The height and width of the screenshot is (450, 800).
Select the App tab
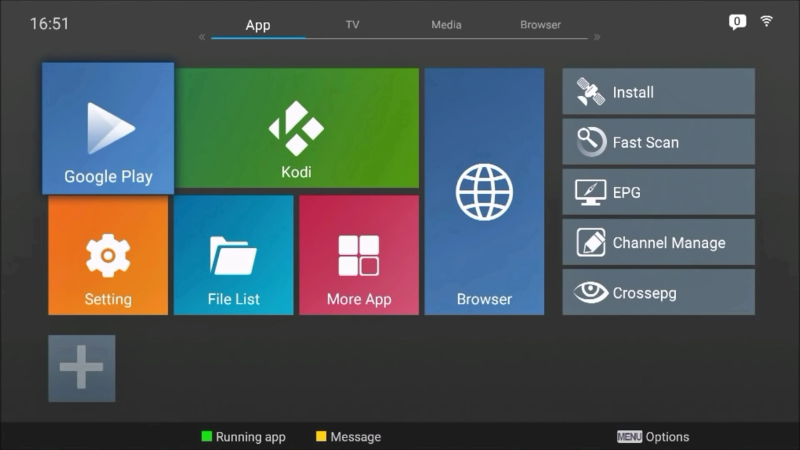click(x=258, y=25)
